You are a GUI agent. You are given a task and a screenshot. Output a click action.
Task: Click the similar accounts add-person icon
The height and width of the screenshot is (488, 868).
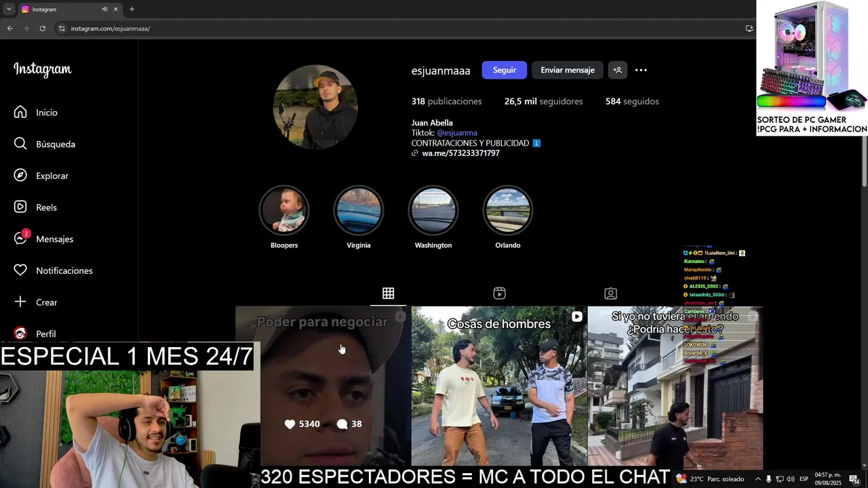617,70
